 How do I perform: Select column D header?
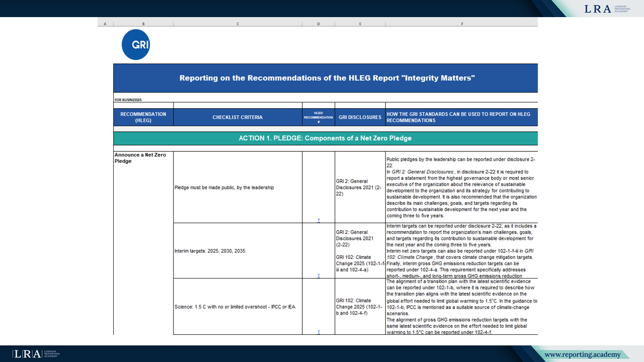click(318, 24)
